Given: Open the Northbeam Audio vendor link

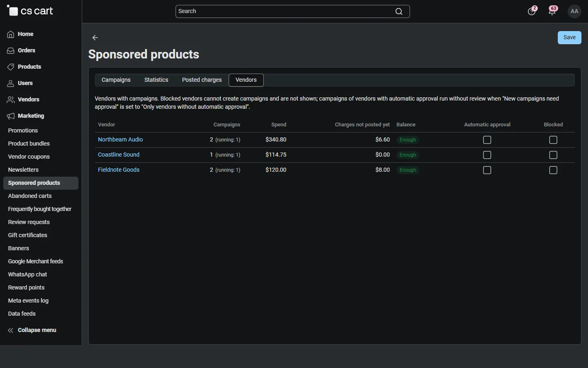Looking at the screenshot, I should pyautogui.click(x=120, y=140).
